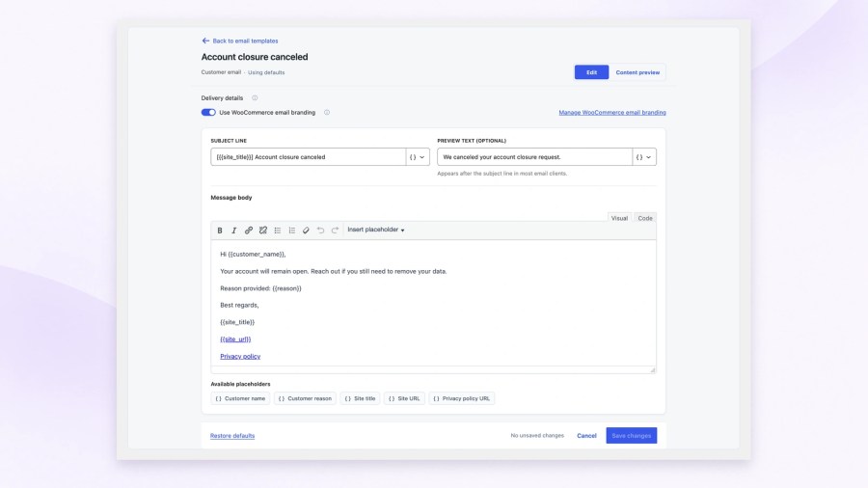
Task: Undo the last edit
Action: point(320,230)
